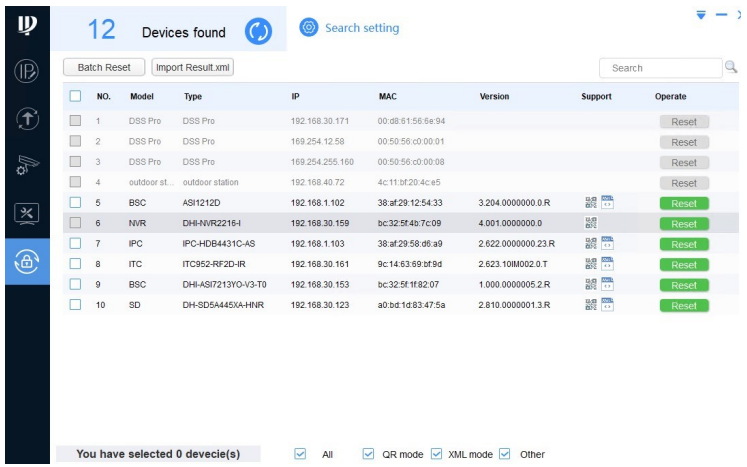
Task: Open the top-right dropdown menu arrow
Action: coord(701,14)
